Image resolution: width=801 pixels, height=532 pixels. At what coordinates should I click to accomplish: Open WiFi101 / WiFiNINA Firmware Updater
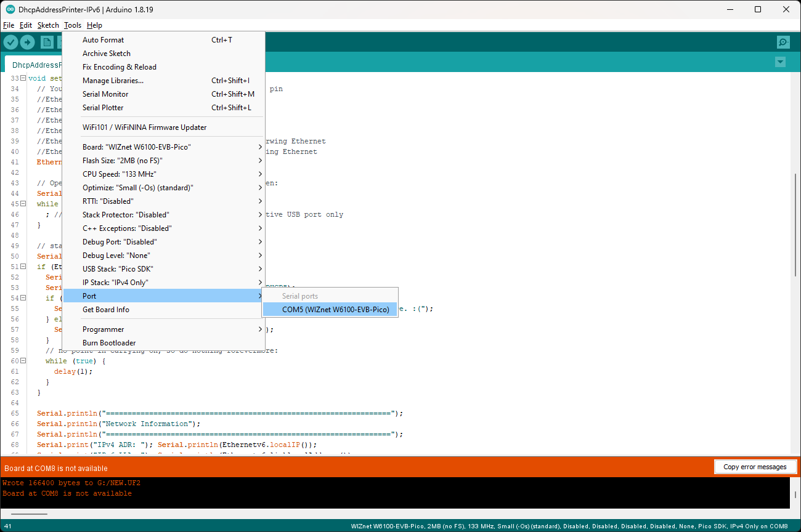click(x=164, y=127)
